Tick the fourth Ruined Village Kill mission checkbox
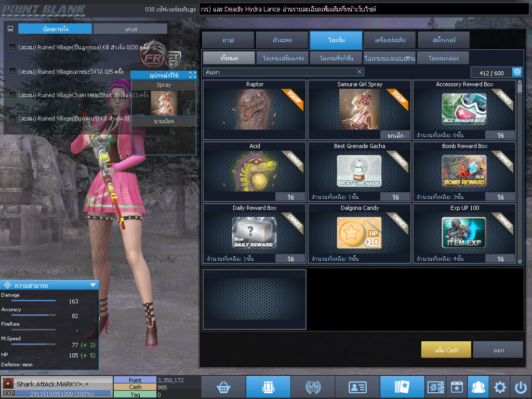Image resolution: width=532 pixels, height=399 pixels. click(x=12, y=118)
